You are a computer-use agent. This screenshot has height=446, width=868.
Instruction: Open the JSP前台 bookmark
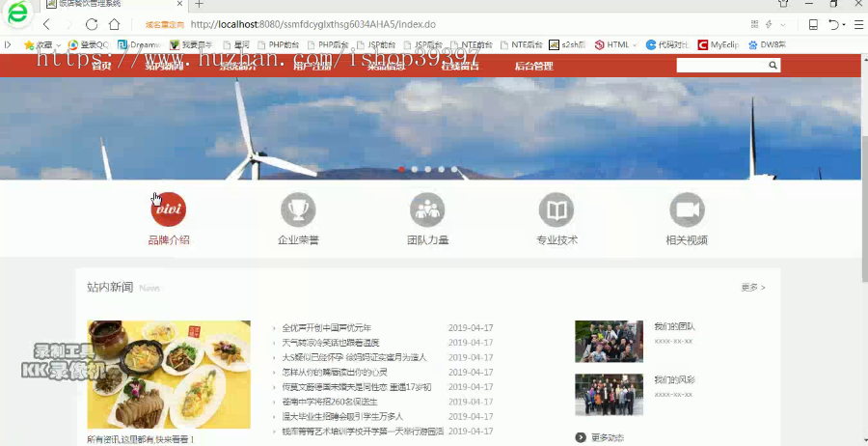(376, 44)
